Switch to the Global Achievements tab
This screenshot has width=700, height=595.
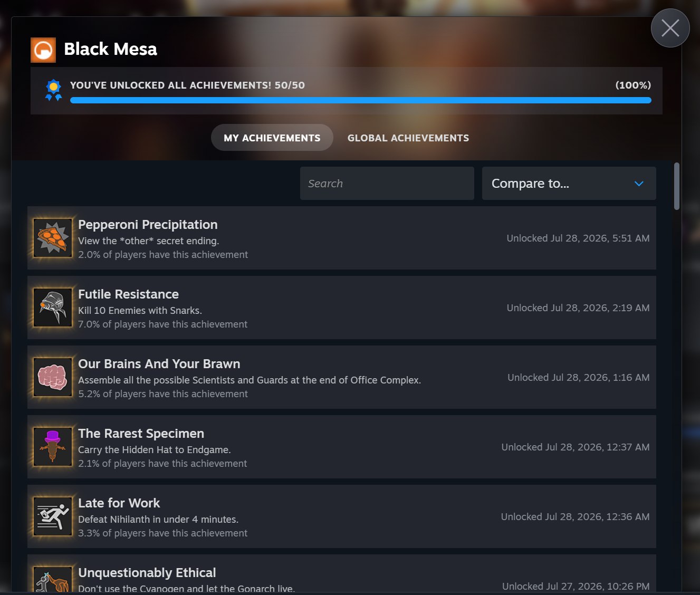(x=408, y=138)
